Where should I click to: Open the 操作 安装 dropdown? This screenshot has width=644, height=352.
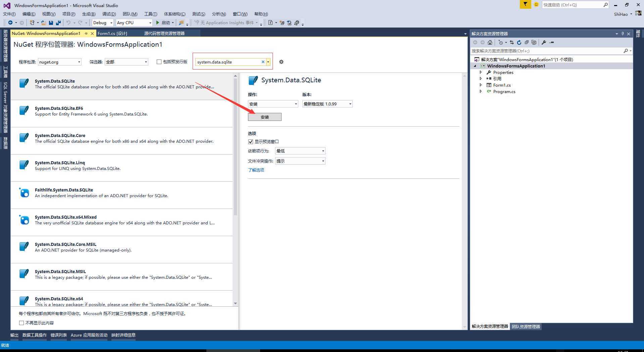click(273, 104)
